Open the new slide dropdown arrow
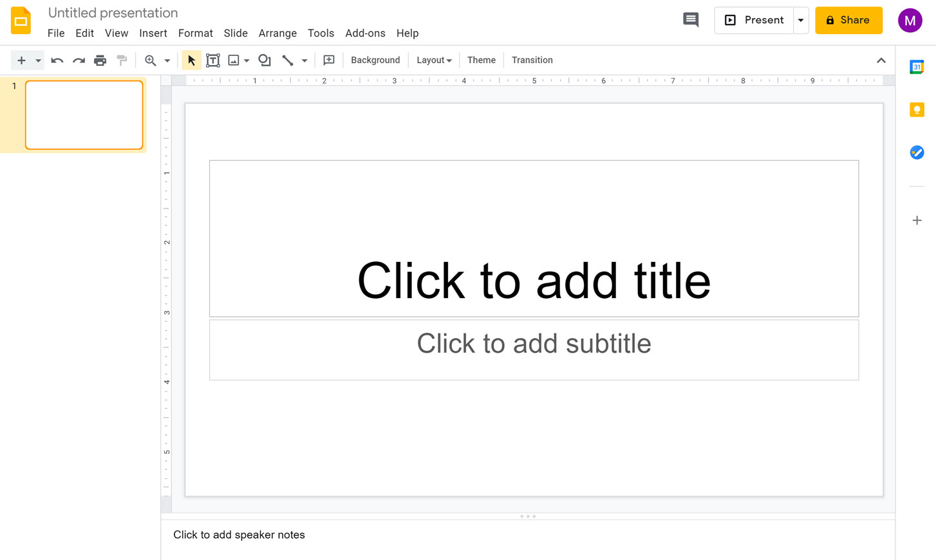 [x=37, y=60]
